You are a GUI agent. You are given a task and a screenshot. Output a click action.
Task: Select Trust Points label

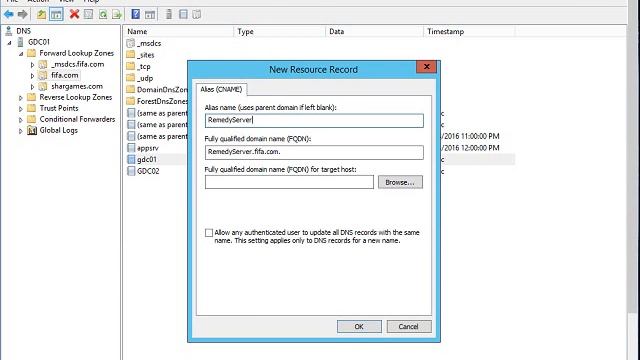coord(59,108)
